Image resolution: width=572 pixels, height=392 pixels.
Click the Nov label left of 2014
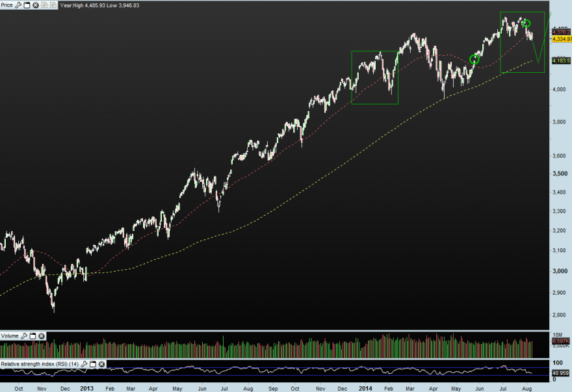(320, 389)
